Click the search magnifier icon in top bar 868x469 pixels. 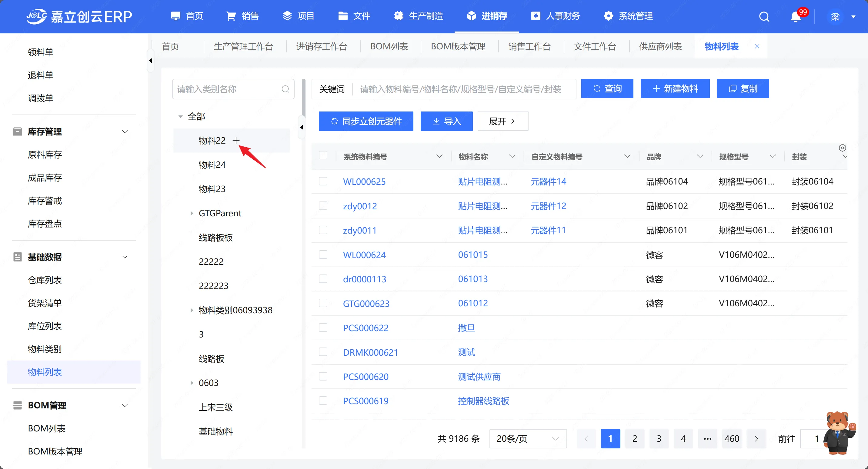coord(764,16)
